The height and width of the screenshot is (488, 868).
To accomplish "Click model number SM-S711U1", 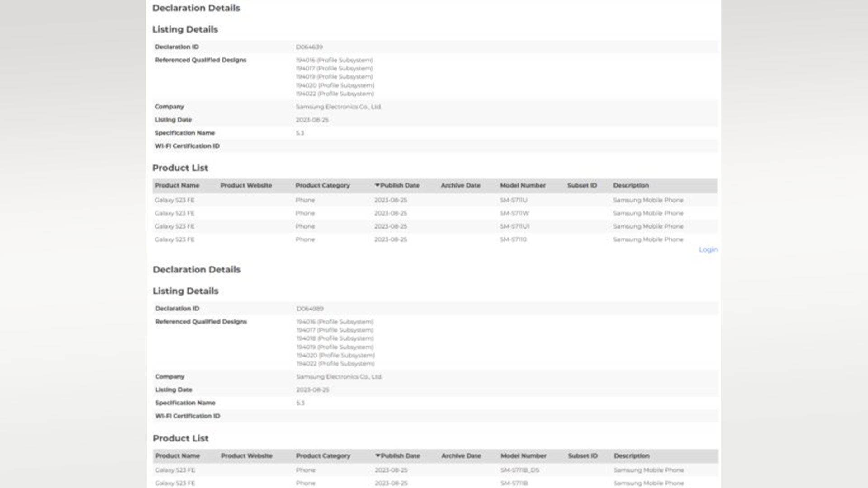I will pyautogui.click(x=515, y=226).
